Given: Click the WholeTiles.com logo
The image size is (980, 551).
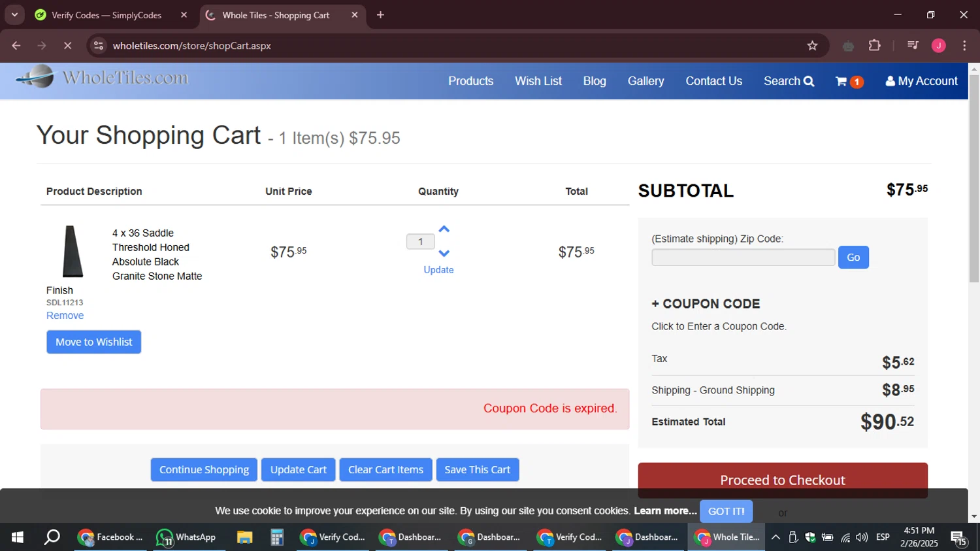Looking at the screenshot, I should (x=101, y=77).
